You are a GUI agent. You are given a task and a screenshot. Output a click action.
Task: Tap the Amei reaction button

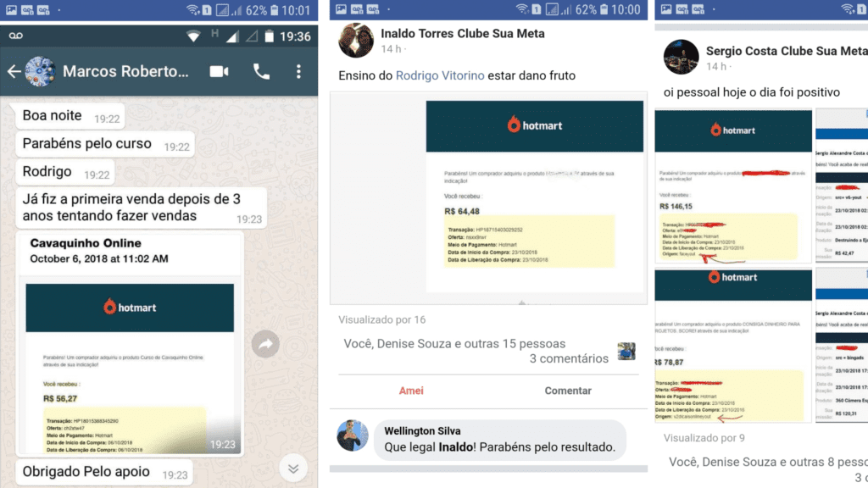[411, 391]
